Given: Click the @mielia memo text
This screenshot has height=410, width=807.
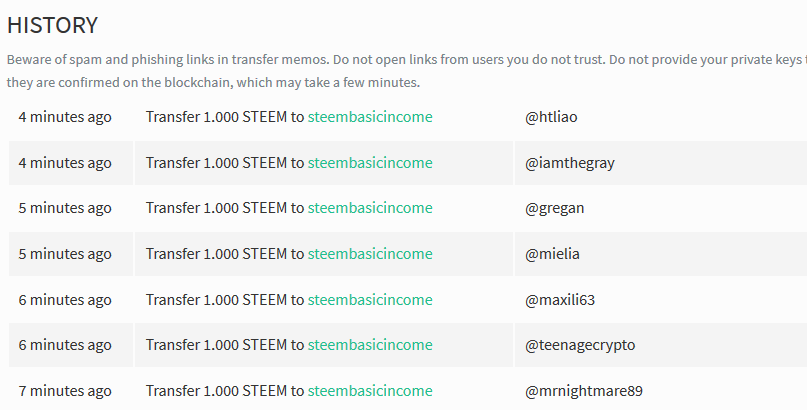Looking at the screenshot, I should pyautogui.click(x=552, y=254).
